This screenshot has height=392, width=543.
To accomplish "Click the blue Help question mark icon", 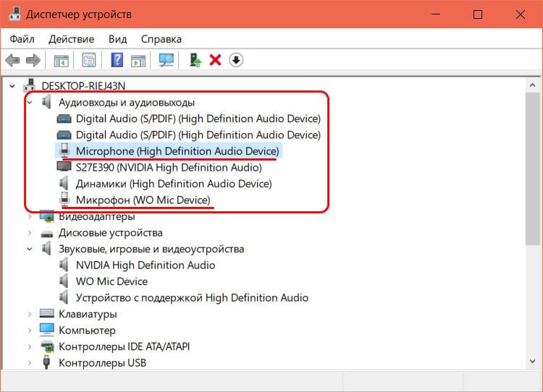I will (117, 60).
